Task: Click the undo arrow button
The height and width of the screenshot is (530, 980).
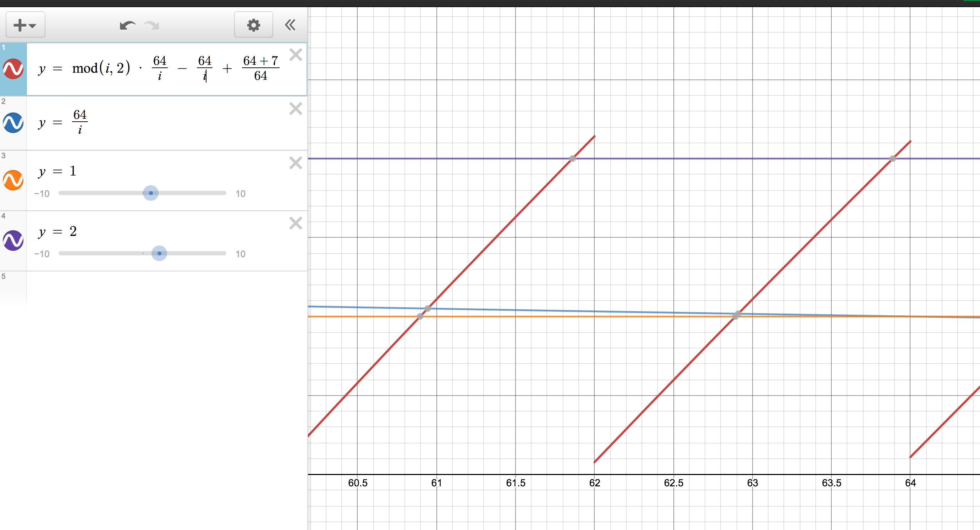Action: (127, 26)
